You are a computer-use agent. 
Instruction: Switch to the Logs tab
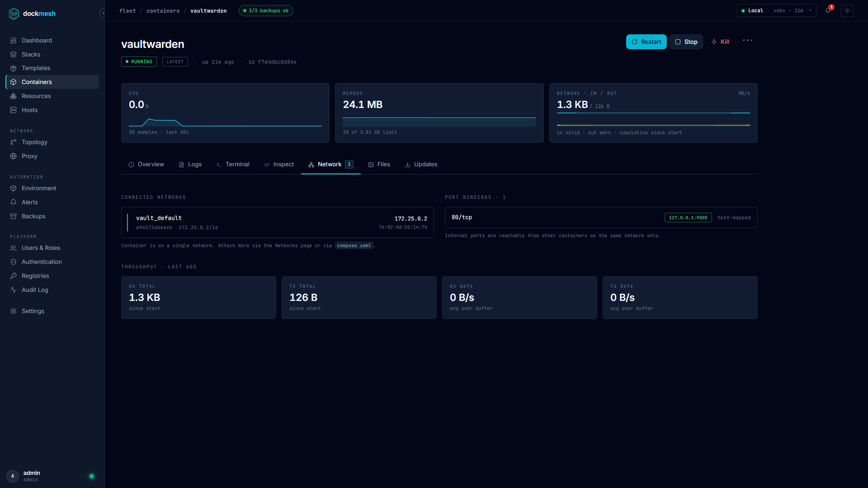[190, 164]
